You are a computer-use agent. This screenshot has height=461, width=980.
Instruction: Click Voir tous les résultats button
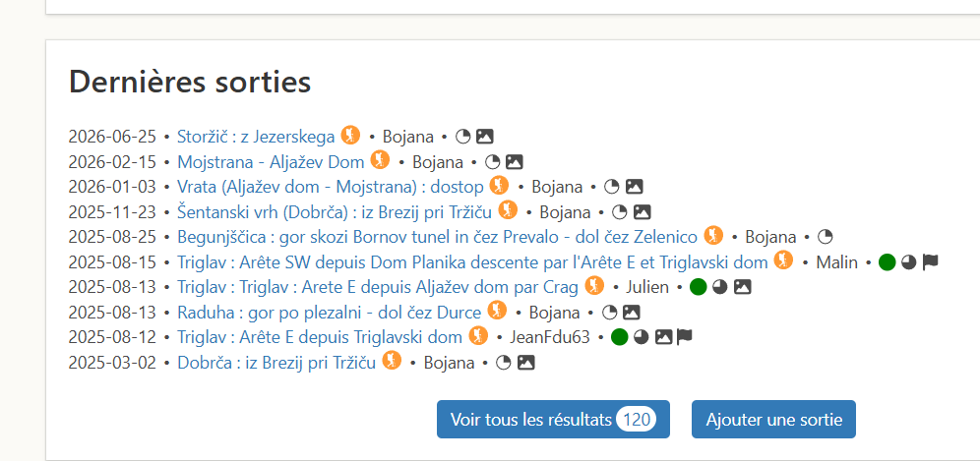[x=553, y=419]
